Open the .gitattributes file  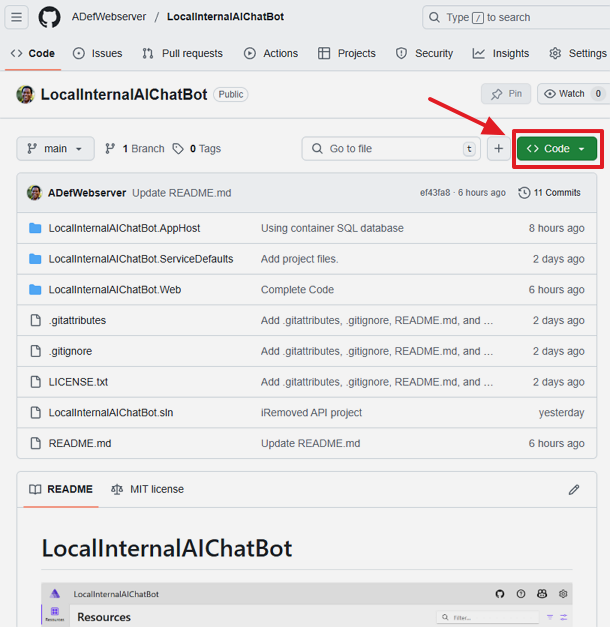[x=77, y=320]
